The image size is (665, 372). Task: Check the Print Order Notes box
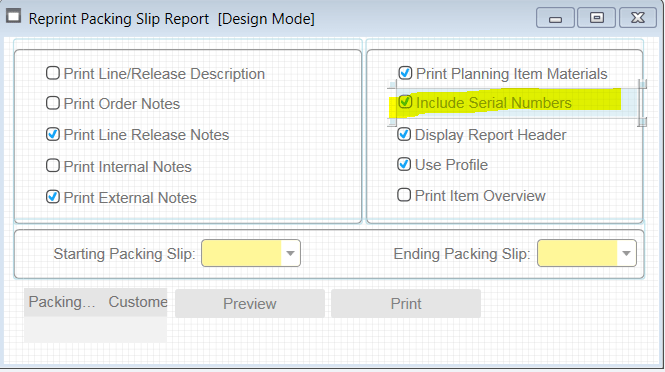(x=53, y=103)
